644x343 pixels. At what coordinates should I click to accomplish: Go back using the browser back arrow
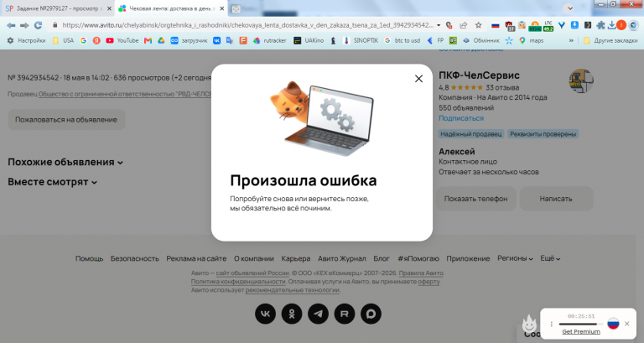(11, 25)
